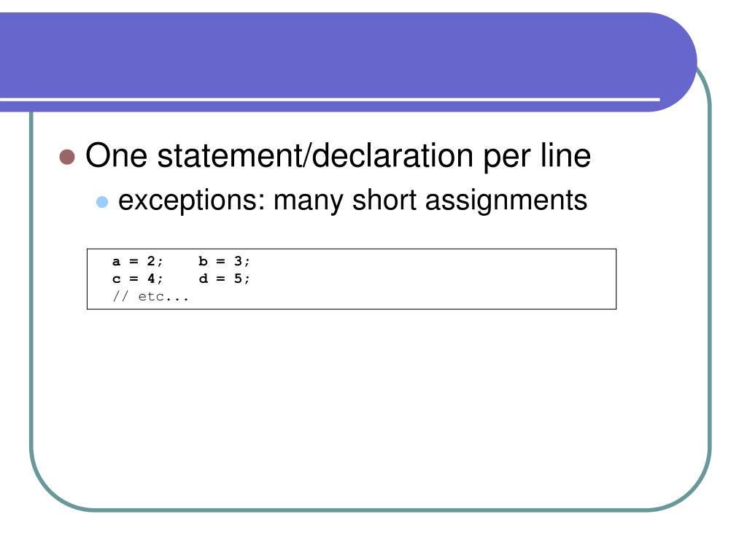Click the word exceptions: in sub-bullet

point(192,201)
